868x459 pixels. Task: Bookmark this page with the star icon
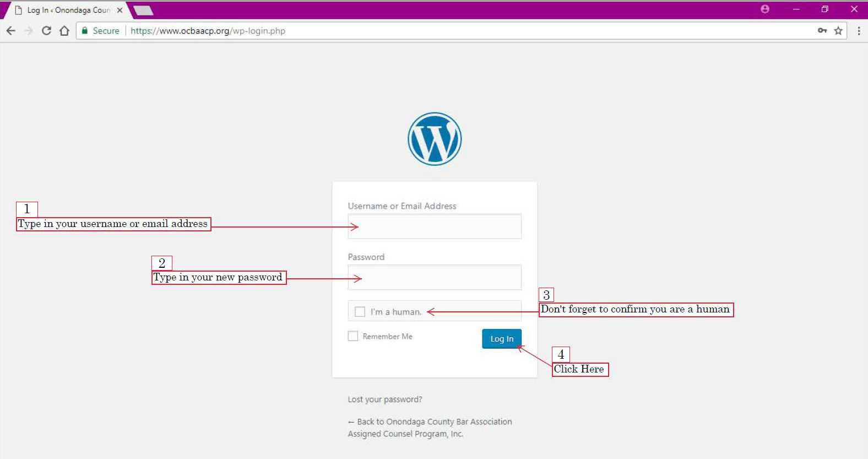click(838, 31)
